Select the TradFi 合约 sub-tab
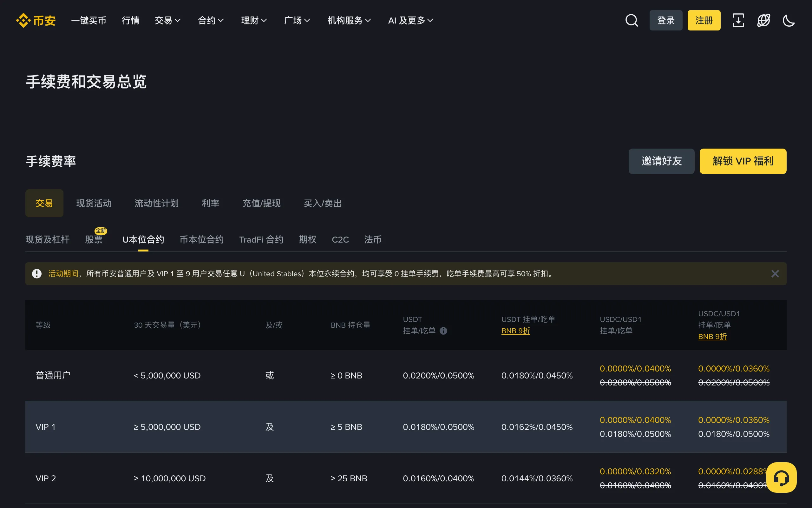 [x=261, y=239]
